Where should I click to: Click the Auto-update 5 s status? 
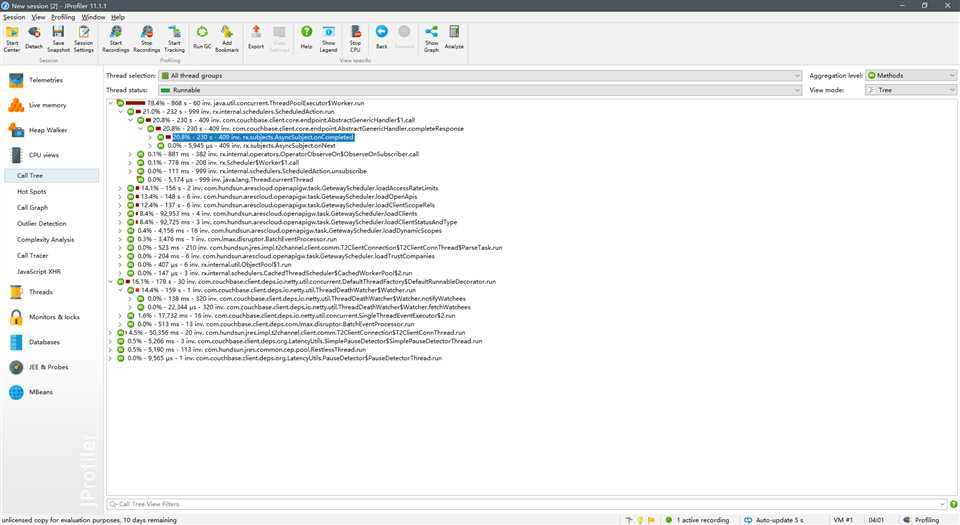775,520
